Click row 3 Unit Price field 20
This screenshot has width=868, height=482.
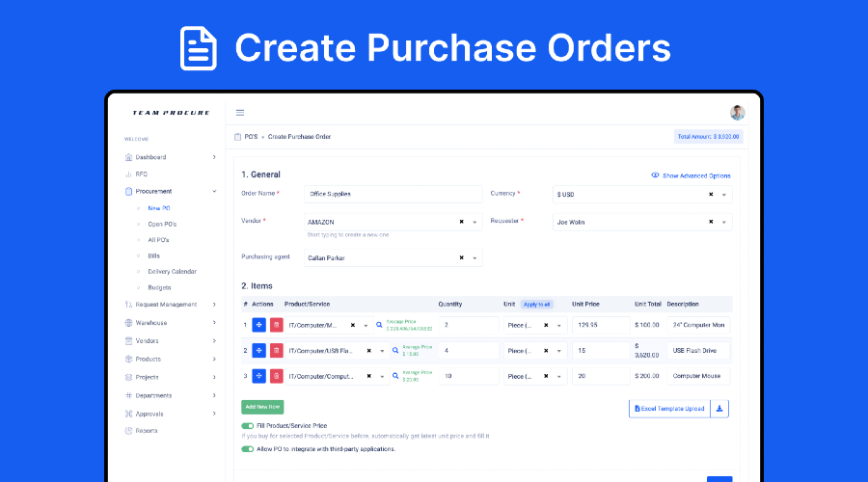pos(601,376)
